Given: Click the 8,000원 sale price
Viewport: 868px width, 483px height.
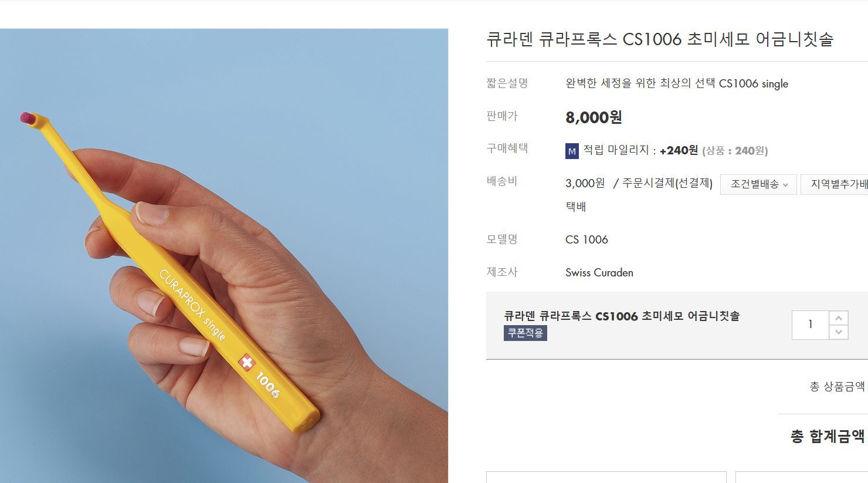Looking at the screenshot, I should pos(594,117).
